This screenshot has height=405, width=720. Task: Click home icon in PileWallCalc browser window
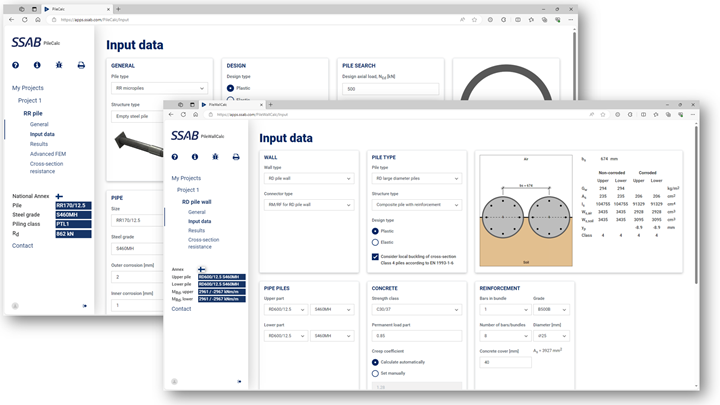point(196,114)
